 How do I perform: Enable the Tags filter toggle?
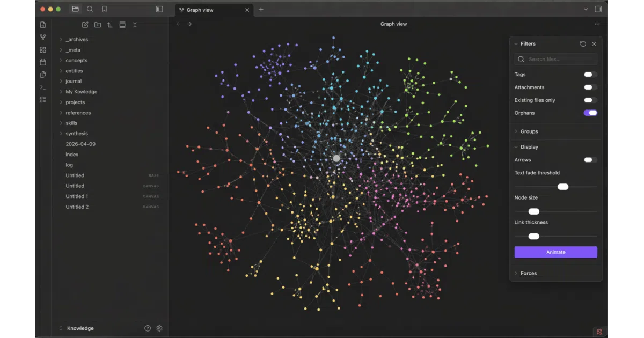point(590,75)
